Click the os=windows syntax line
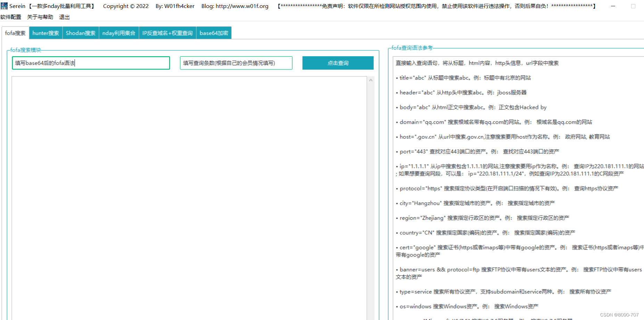Image resolution: width=644 pixels, height=320 pixels. [467, 306]
